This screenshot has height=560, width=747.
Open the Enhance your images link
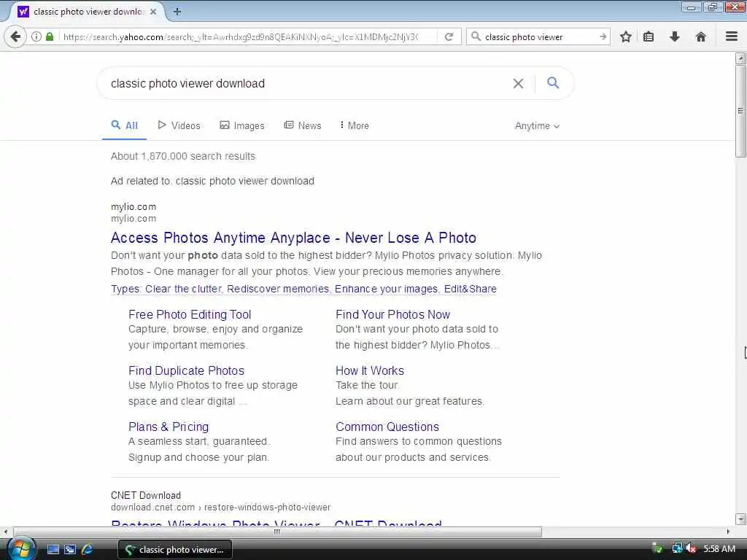coord(386,289)
